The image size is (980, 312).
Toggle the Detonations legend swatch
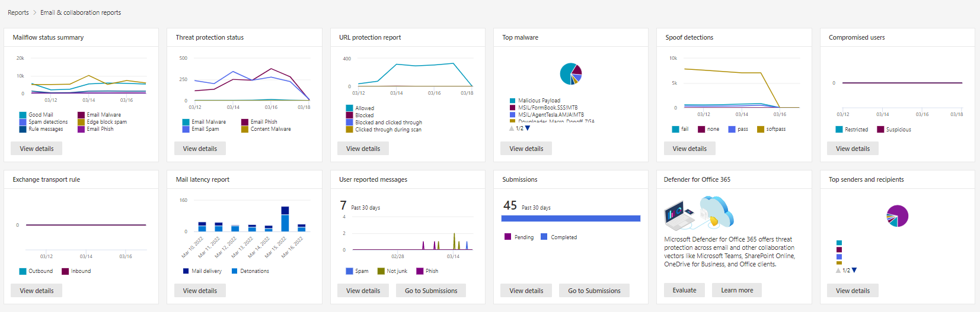coord(235,271)
